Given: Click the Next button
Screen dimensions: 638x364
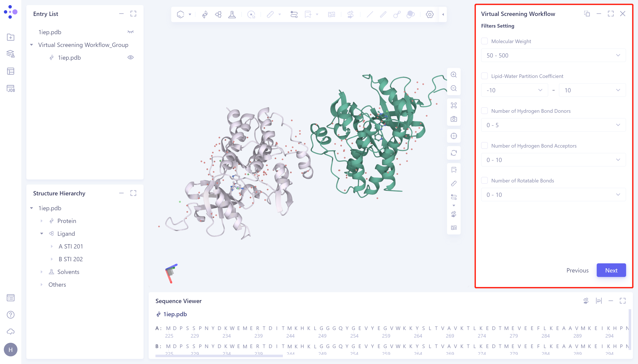Looking at the screenshot, I should pyautogui.click(x=611, y=270).
